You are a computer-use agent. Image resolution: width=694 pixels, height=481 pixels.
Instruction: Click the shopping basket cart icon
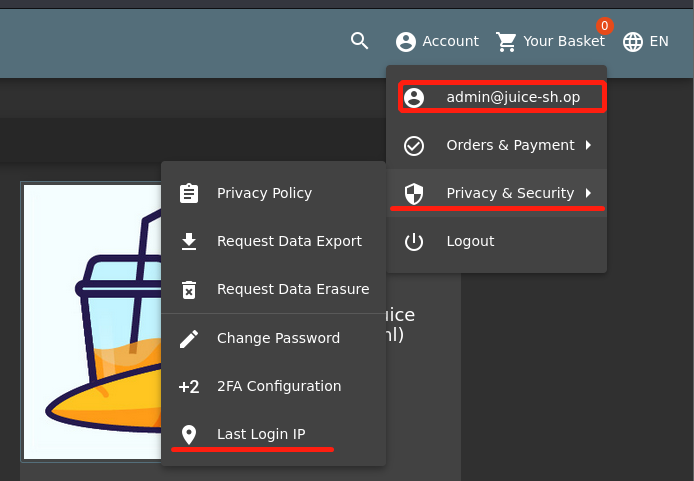(x=507, y=41)
